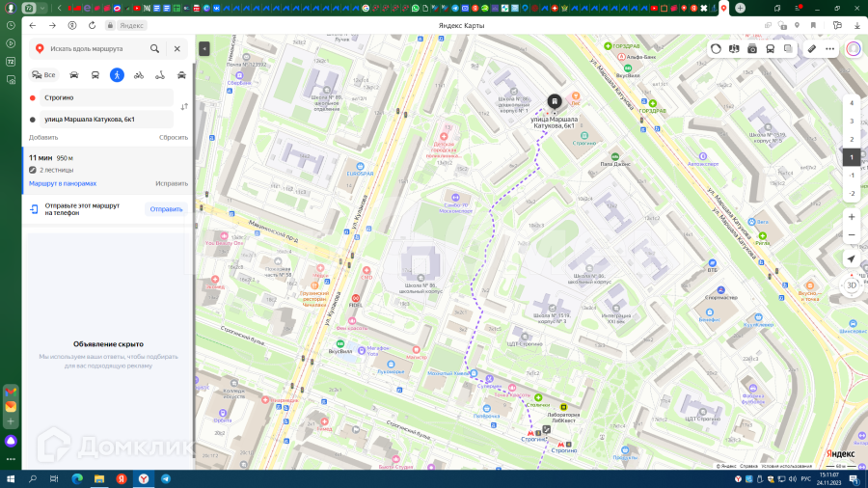Image resolution: width=868 pixels, height=488 pixels.
Task: Click 'Отправить' to send route to phone
Action: coord(166,209)
